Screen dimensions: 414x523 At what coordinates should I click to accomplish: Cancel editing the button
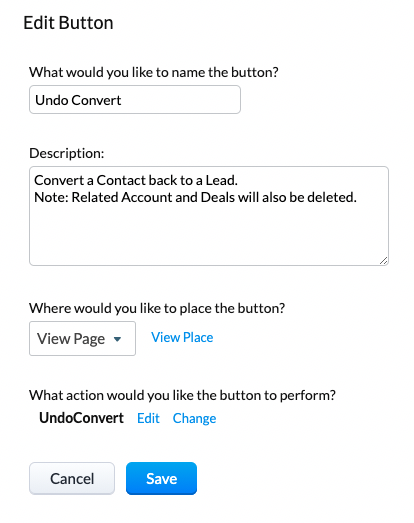72,478
